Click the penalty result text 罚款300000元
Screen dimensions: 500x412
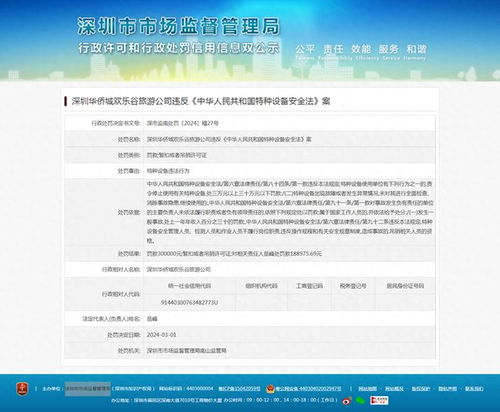pos(164,254)
